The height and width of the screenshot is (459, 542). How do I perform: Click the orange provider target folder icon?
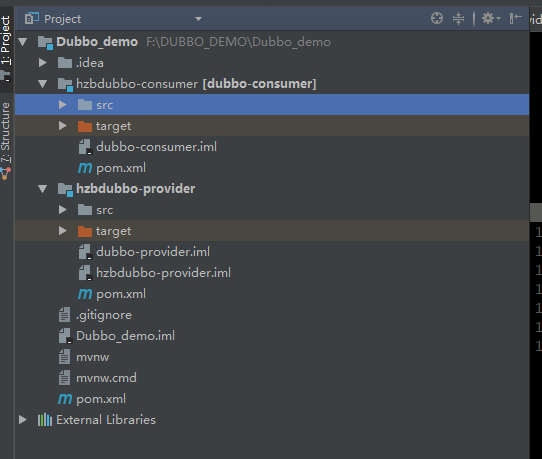pos(85,231)
